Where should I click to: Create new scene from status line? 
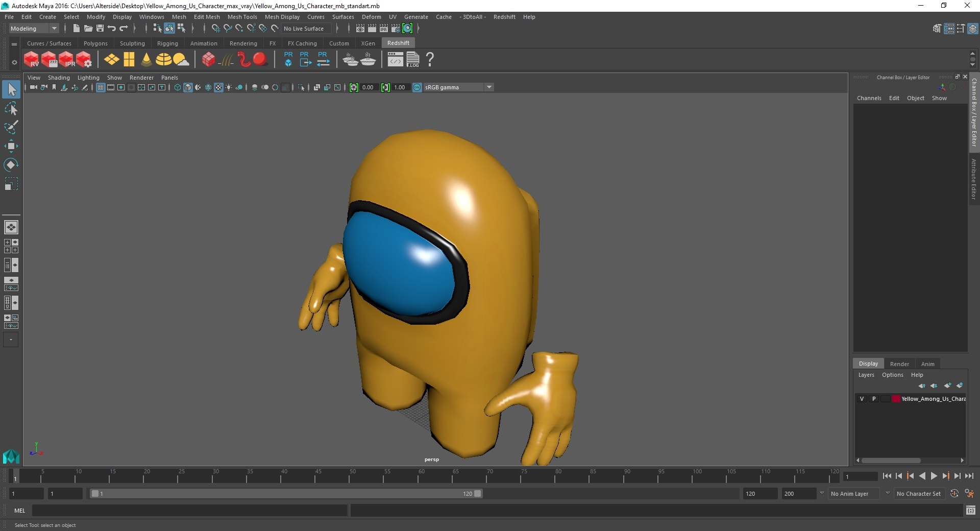coord(76,29)
